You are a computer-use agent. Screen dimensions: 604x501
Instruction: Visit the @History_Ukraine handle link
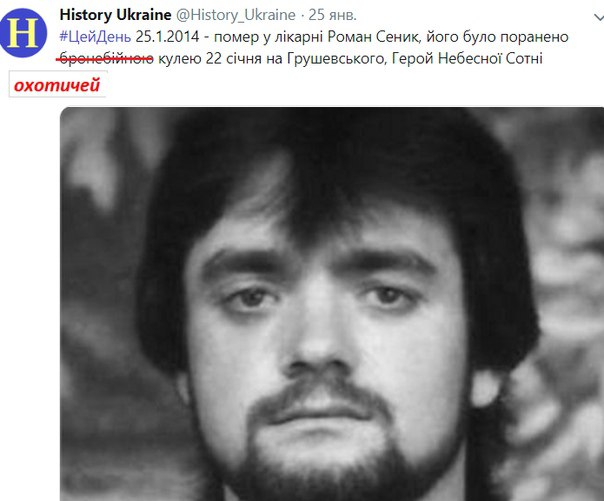click(x=236, y=15)
